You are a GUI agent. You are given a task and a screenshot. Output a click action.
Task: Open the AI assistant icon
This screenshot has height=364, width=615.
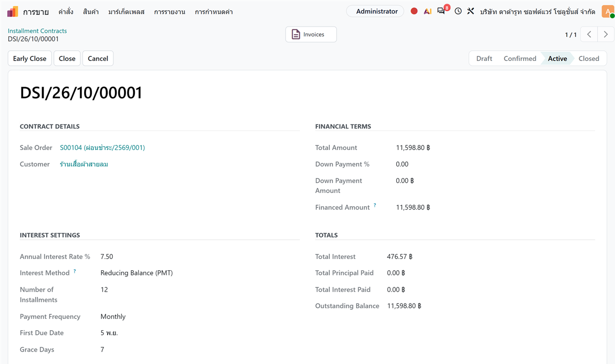(427, 11)
